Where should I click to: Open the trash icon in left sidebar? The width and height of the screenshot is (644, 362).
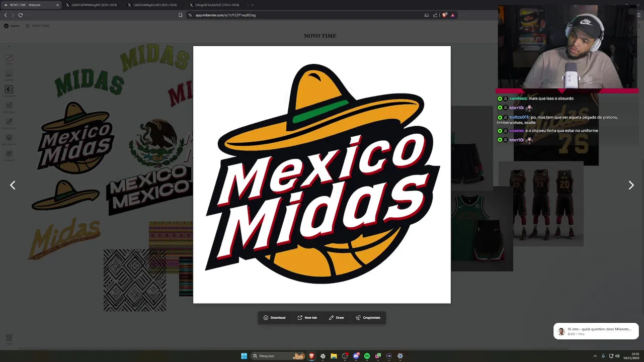[9, 339]
